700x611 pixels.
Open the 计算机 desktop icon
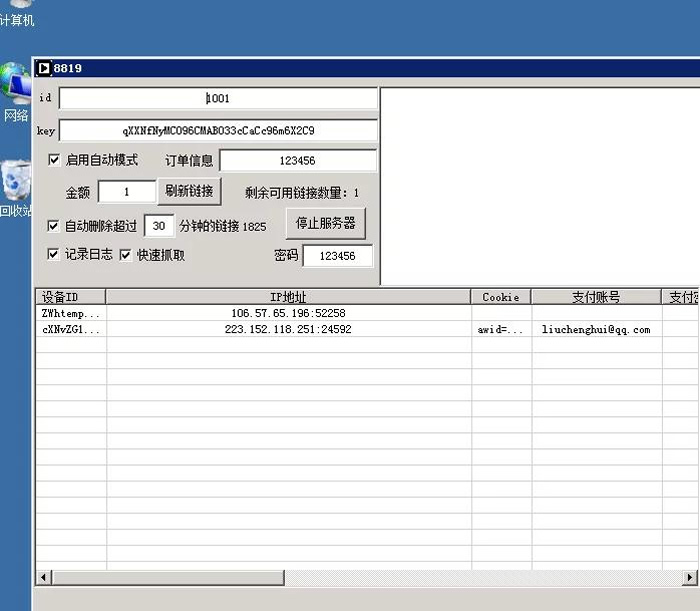click(x=16, y=12)
